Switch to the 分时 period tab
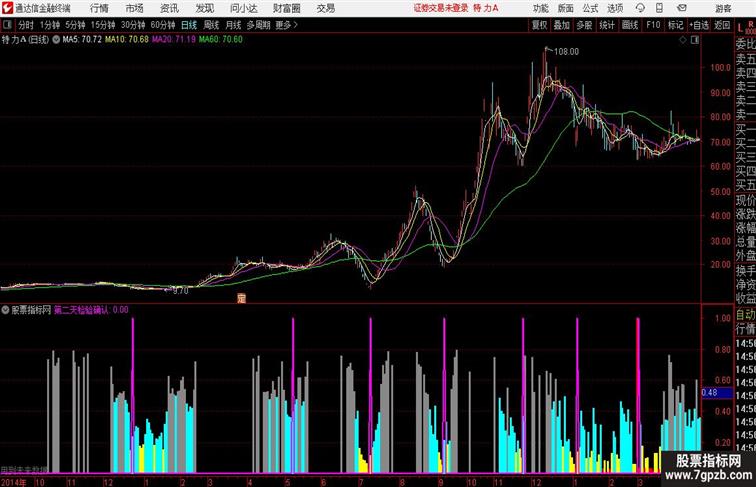756x487 pixels. pyautogui.click(x=26, y=25)
